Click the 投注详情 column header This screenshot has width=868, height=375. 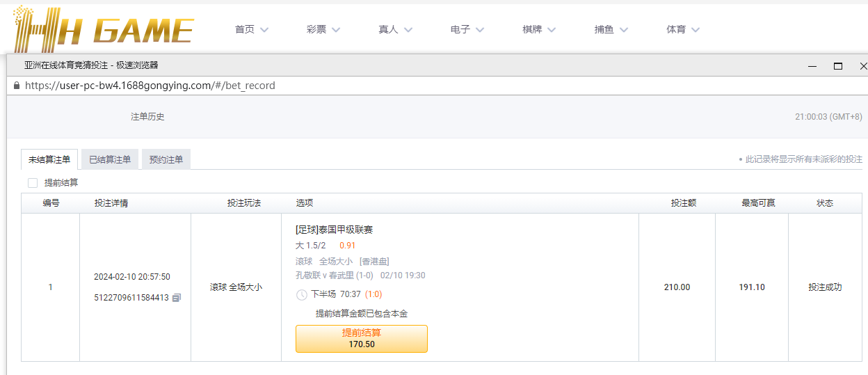point(111,203)
